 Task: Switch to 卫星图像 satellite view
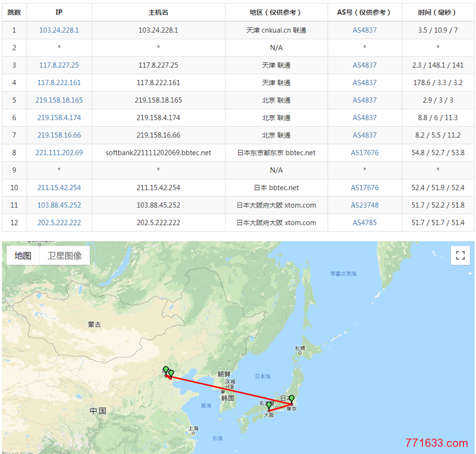(x=64, y=255)
